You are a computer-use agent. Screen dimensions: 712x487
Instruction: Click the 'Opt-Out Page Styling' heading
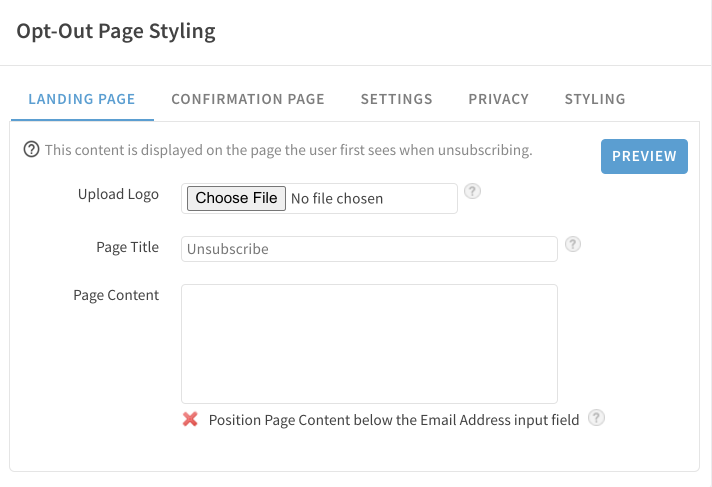point(116,31)
